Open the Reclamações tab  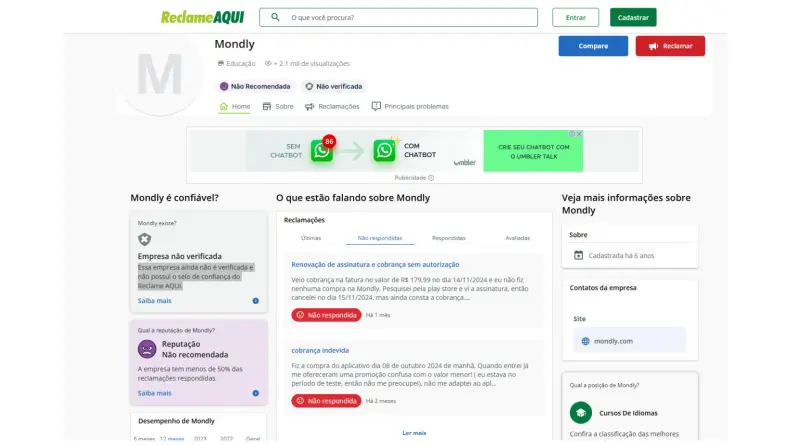click(x=332, y=106)
